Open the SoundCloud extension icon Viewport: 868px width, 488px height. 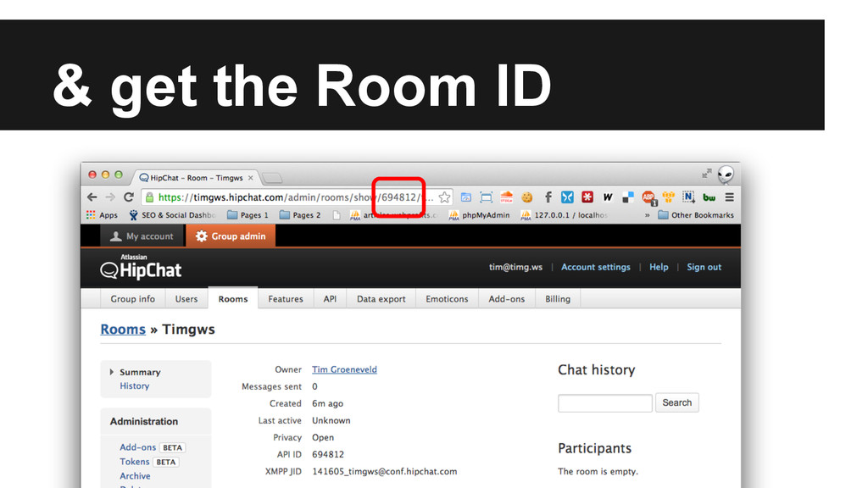507,197
